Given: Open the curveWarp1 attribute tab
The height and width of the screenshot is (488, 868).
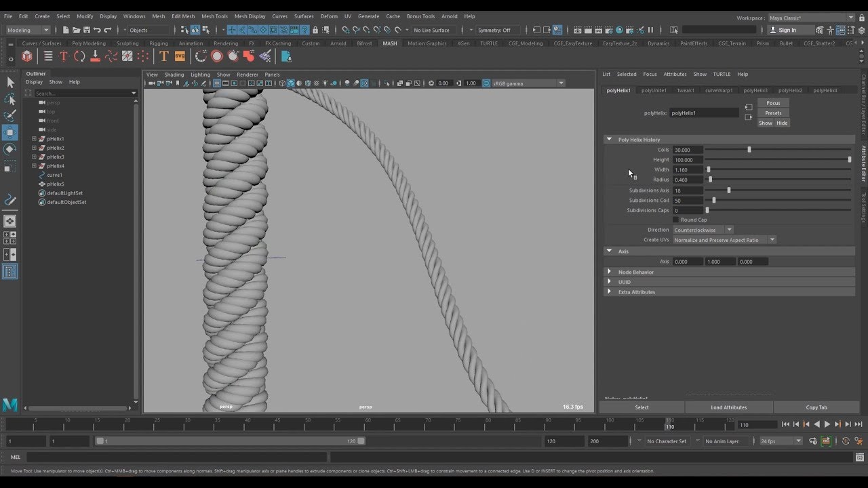Looking at the screenshot, I should (x=719, y=90).
